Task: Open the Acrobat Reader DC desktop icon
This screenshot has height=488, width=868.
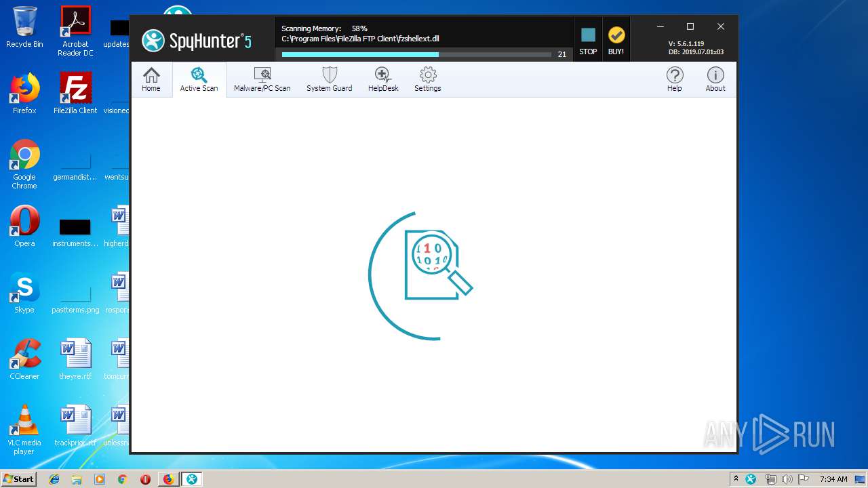Action: (75, 31)
